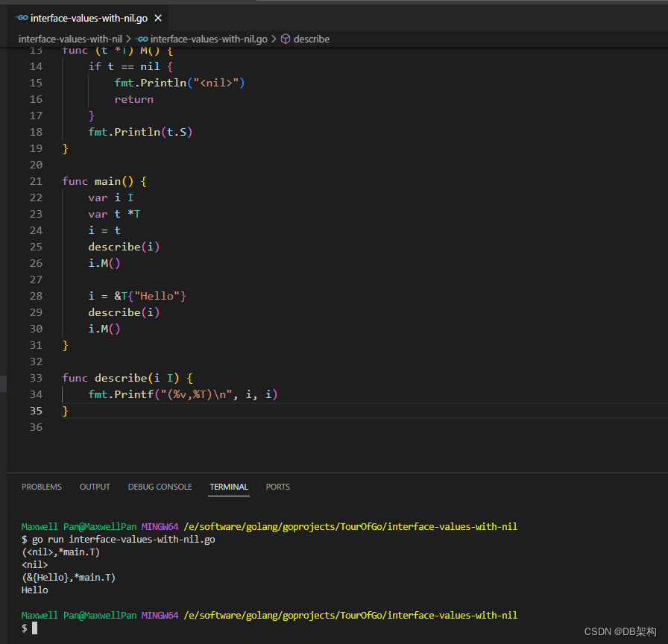The height and width of the screenshot is (644, 668).
Task: Click the Go language icon on the editor tab
Action: (x=22, y=17)
